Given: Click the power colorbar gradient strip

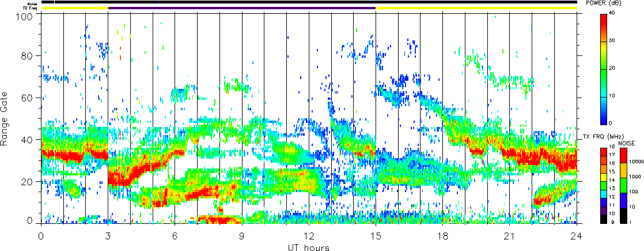Looking at the screenshot, I should [604, 69].
